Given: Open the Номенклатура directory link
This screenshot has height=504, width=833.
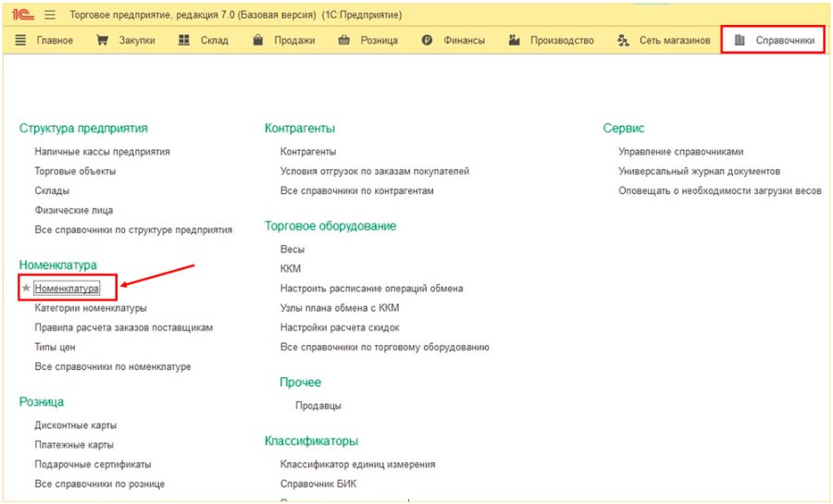Looking at the screenshot, I should (67, 289).
